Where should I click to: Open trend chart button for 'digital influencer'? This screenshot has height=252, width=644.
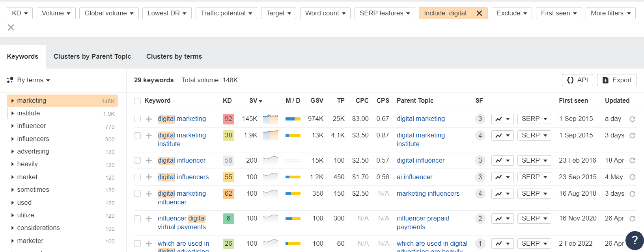[x=502, y=161]
